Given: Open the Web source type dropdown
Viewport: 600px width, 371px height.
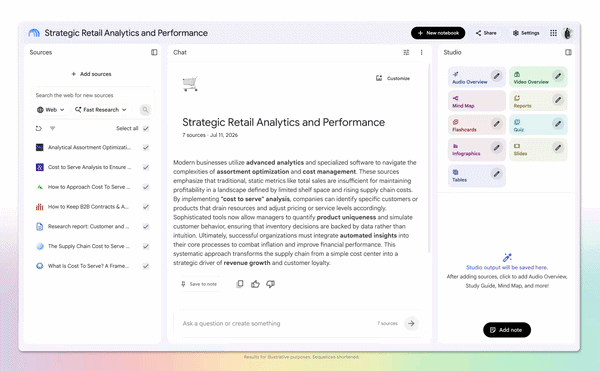Looking at the screenshot, I should tap(51, 110).
